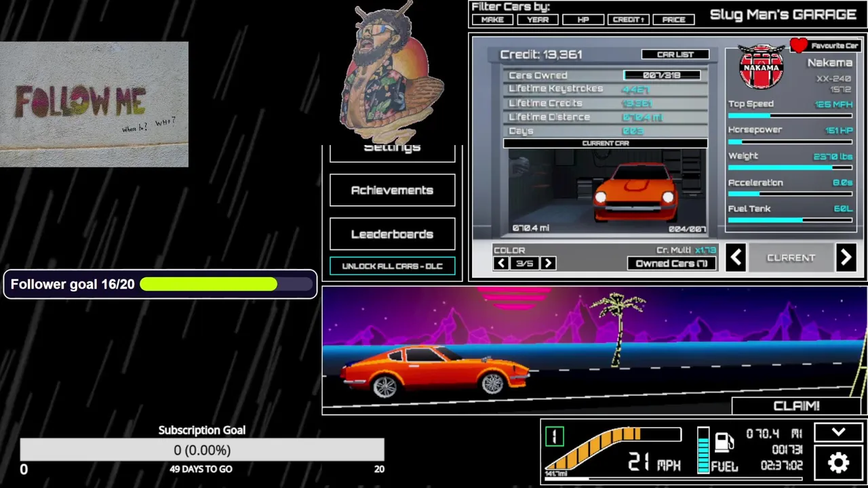Select next car color arrow
868x488 pixels.
pos(548,263)
